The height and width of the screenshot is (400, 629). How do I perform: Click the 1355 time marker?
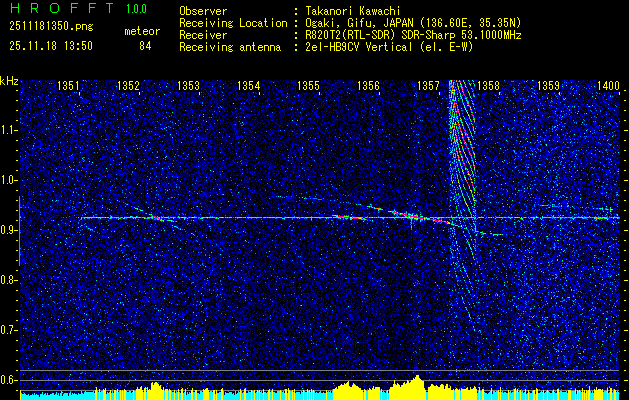point(308,85)
